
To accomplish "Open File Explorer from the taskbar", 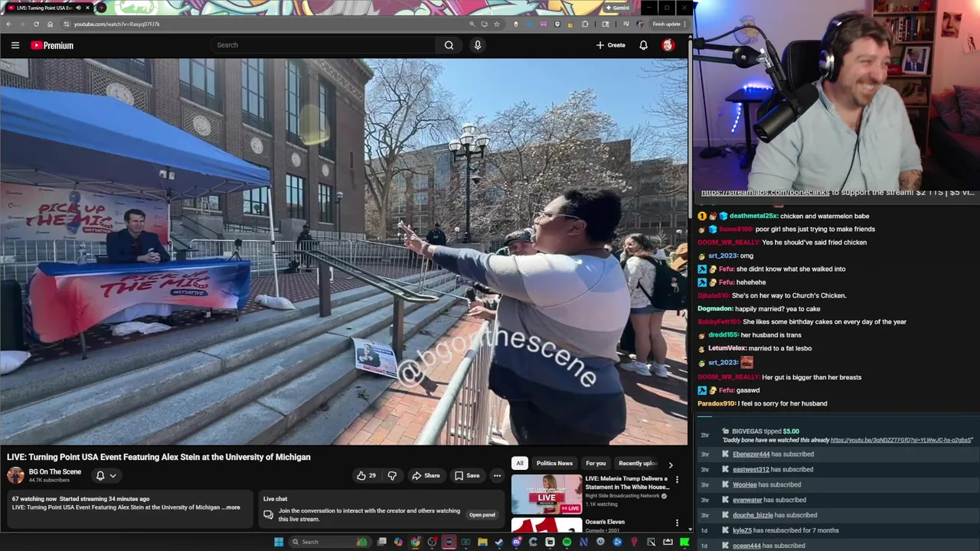I will click(x=482, y=542).
